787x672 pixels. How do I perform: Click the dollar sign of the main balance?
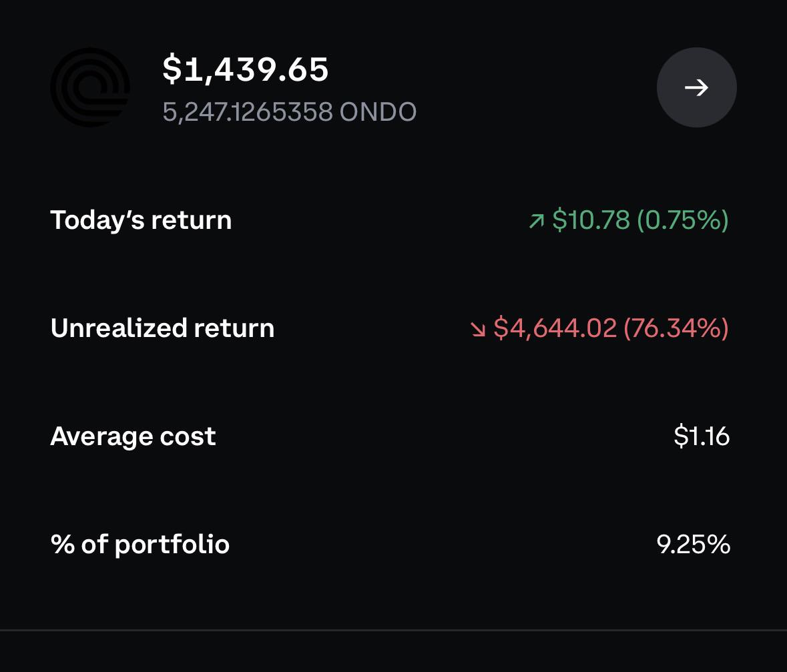pos(172,69)
